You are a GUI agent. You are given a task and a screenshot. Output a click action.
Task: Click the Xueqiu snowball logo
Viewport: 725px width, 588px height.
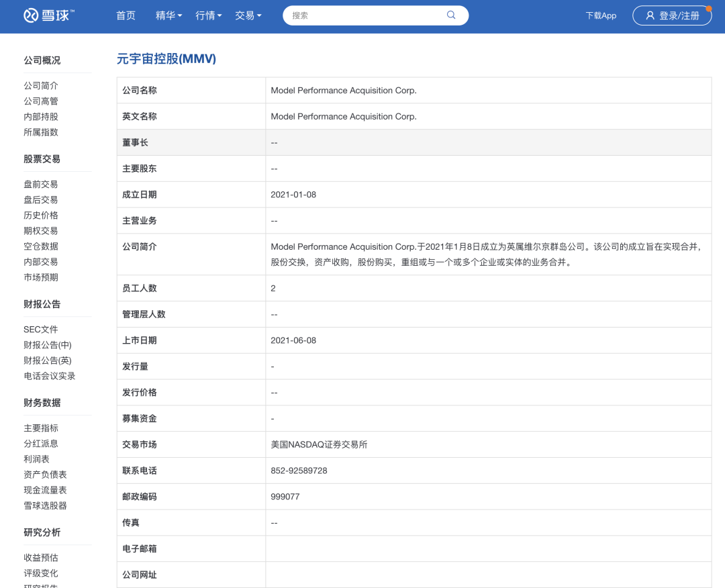click(x=49, y=15)
